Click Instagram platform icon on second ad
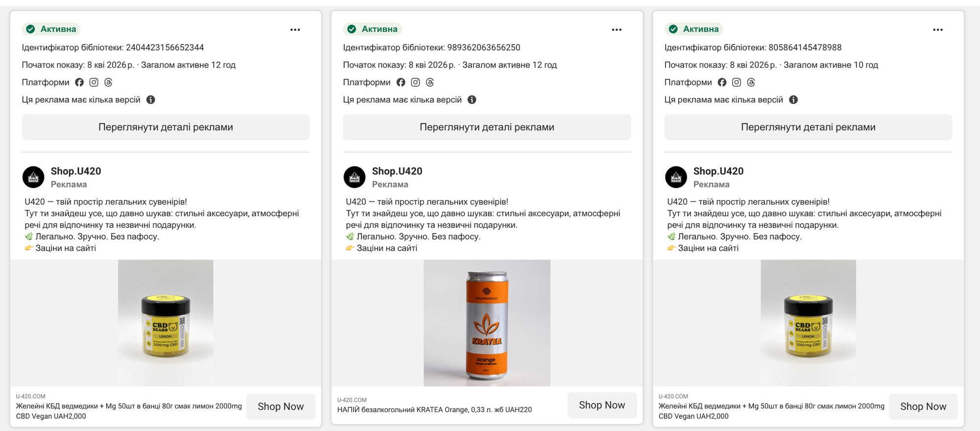This screenshot has height=431, width=980. [415, 82]
